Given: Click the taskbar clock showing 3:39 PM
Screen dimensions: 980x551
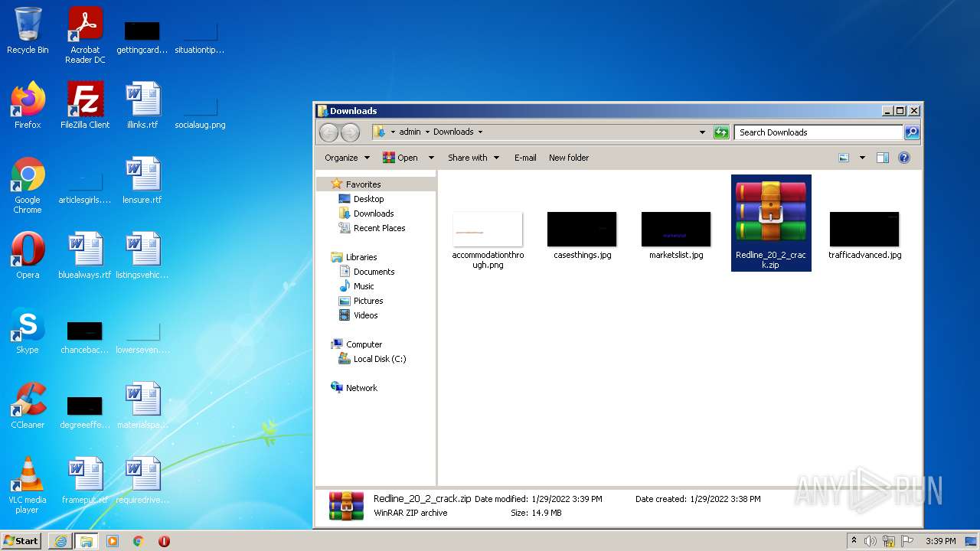Looking at the screenshot, I should pos(940,541).
